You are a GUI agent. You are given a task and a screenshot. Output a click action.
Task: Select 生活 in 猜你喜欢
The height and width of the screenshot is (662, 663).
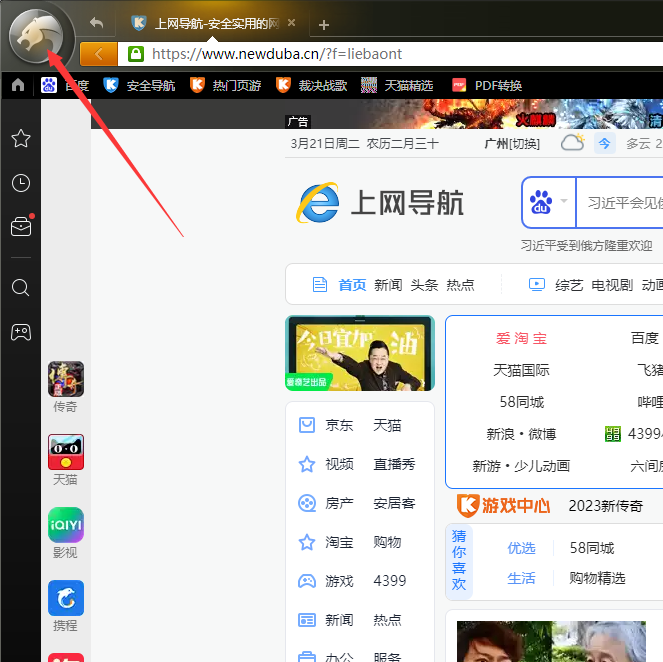[x=521, y=578]
